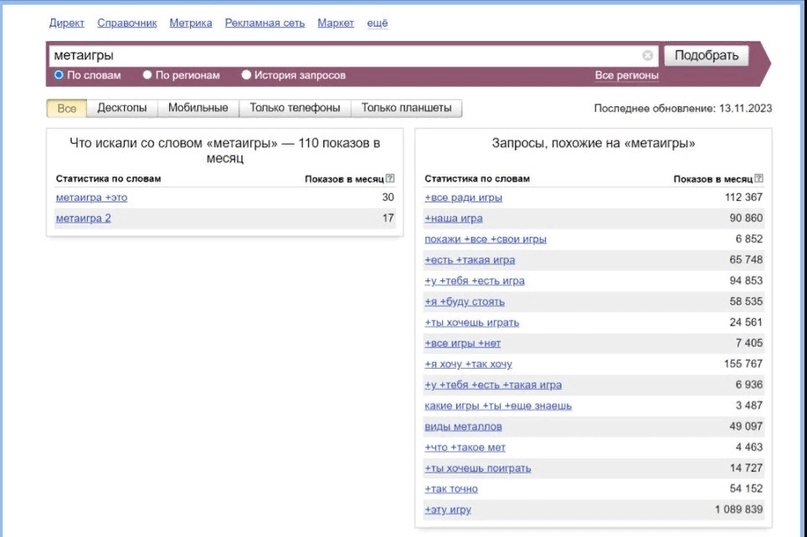
Task: Open the +так точно query
Action: (451, 489)
